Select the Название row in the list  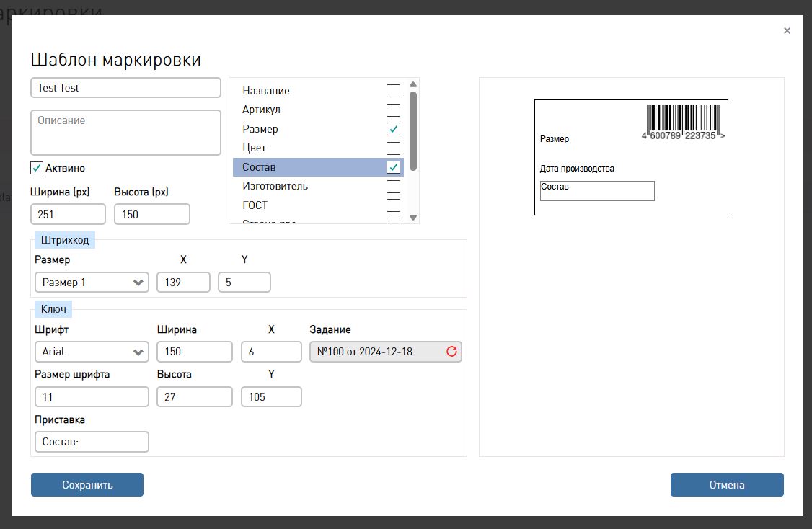tap(318, 91)
